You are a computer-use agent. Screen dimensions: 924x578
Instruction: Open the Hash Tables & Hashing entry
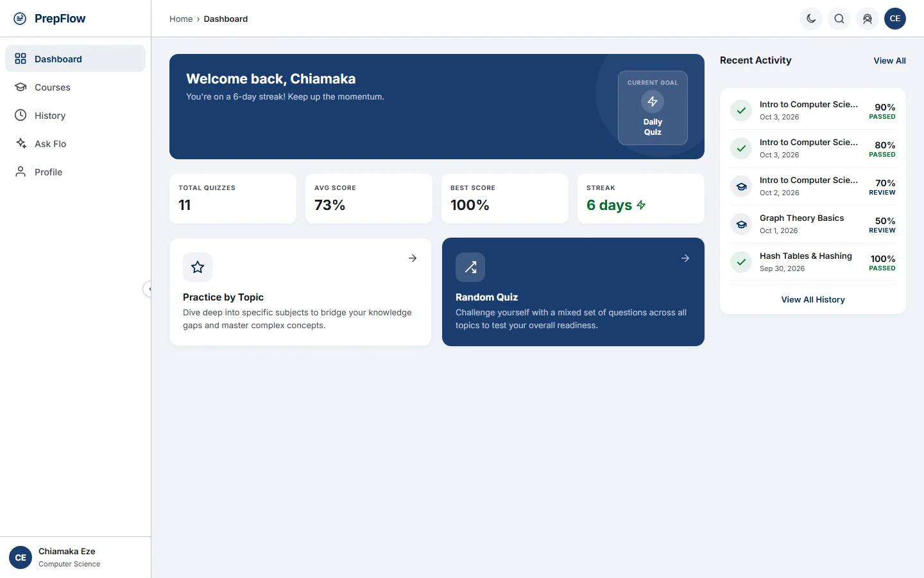pos(813,262)
